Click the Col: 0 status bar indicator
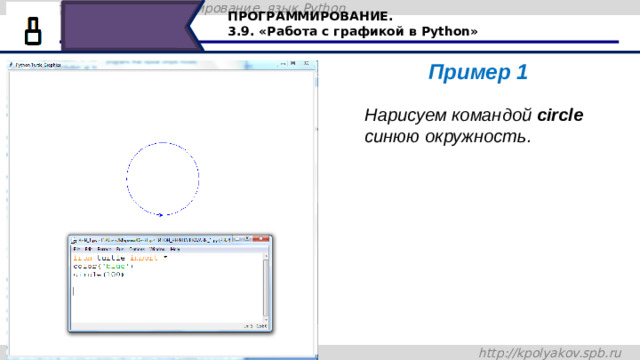The width and height of the screenshot is (640, 360). pos(262,326)
